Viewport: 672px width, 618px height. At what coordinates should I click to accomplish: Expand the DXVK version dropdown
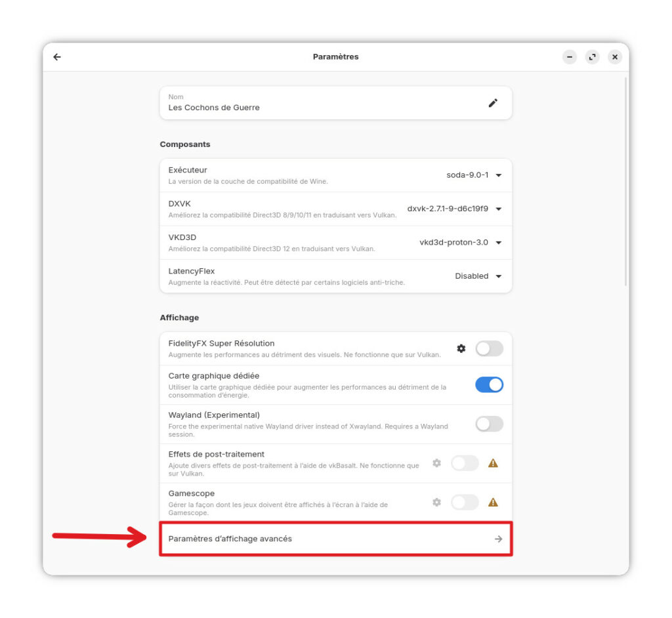point(454,209)
